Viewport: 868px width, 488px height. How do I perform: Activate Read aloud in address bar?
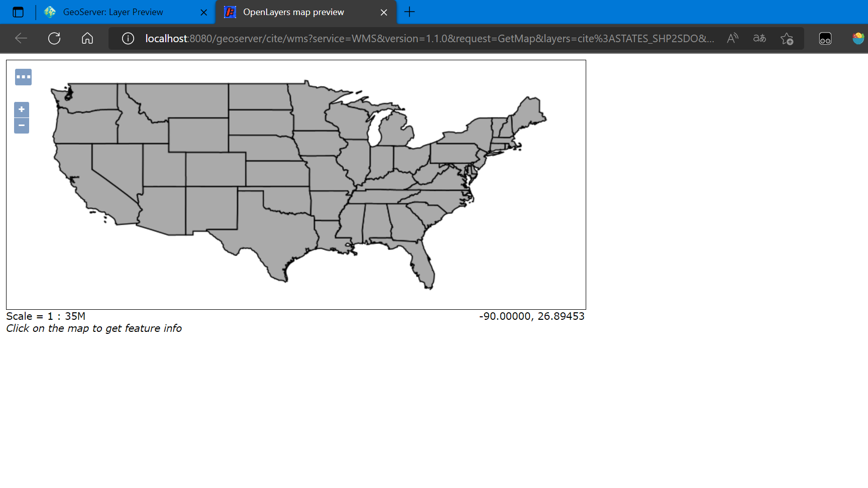[x=732, y=38]
